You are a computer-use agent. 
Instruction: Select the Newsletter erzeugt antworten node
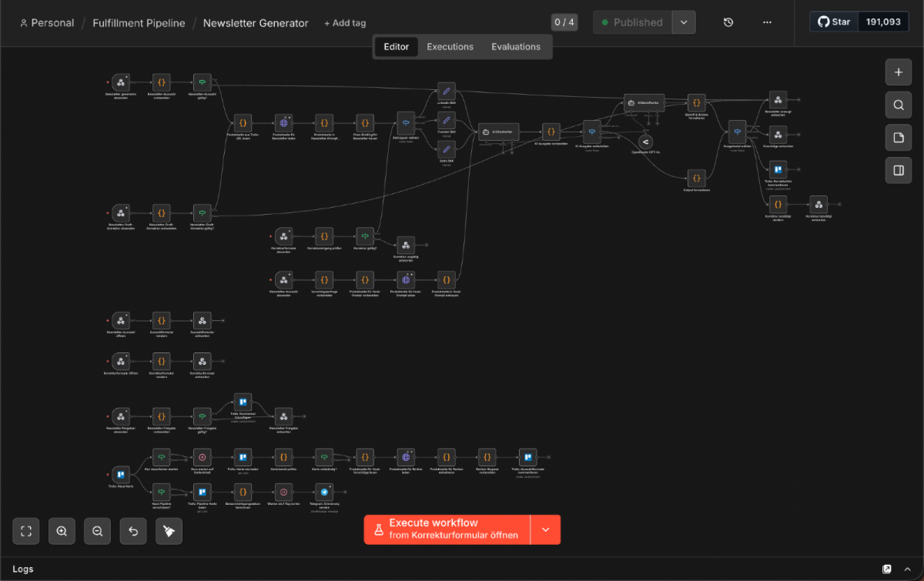coord(778,99)
